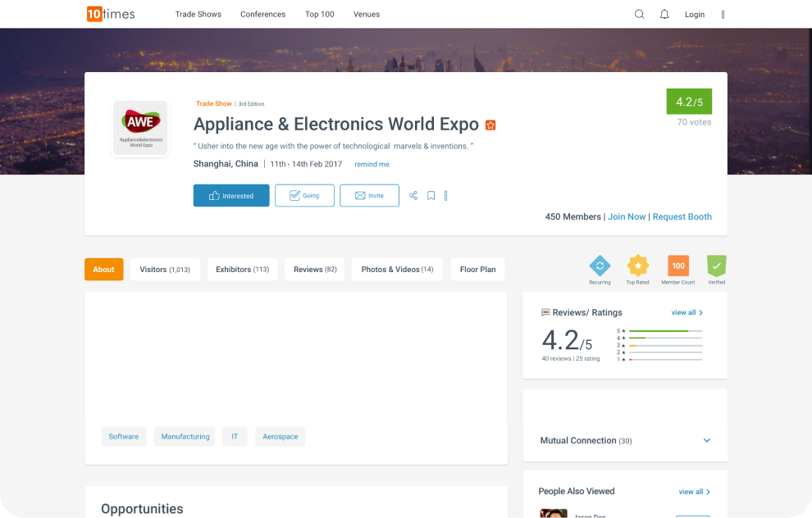
Task: Open the Conferences menu
Action: click(263, 15)
